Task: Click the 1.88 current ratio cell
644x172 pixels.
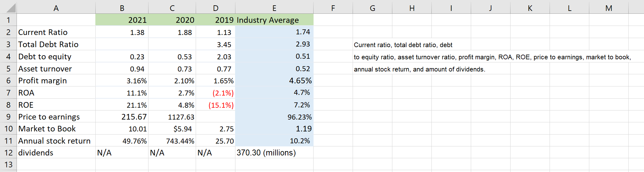Action: (172, 32)
